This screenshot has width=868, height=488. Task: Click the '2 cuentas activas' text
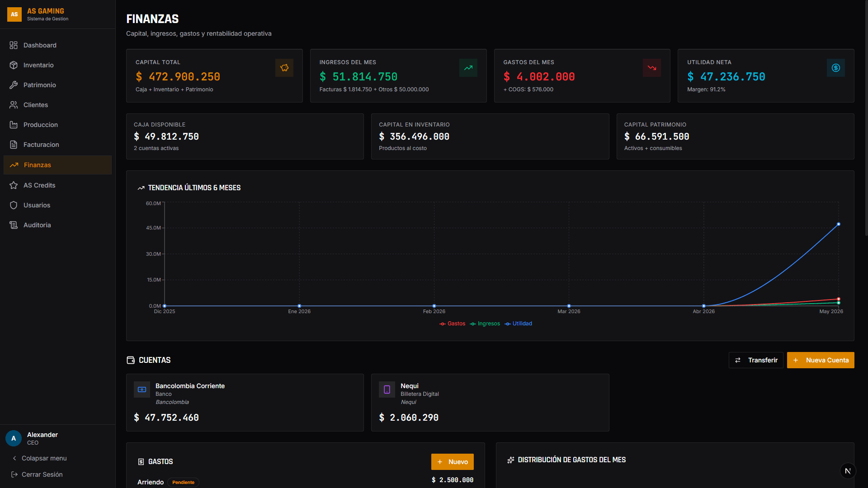click(x=156, y=148)
